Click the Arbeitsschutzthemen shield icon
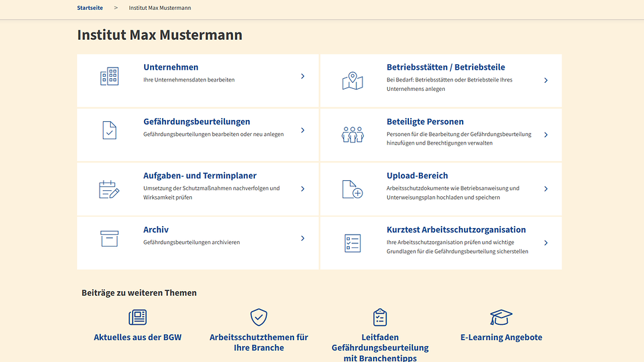 click(x=259, y=318)
